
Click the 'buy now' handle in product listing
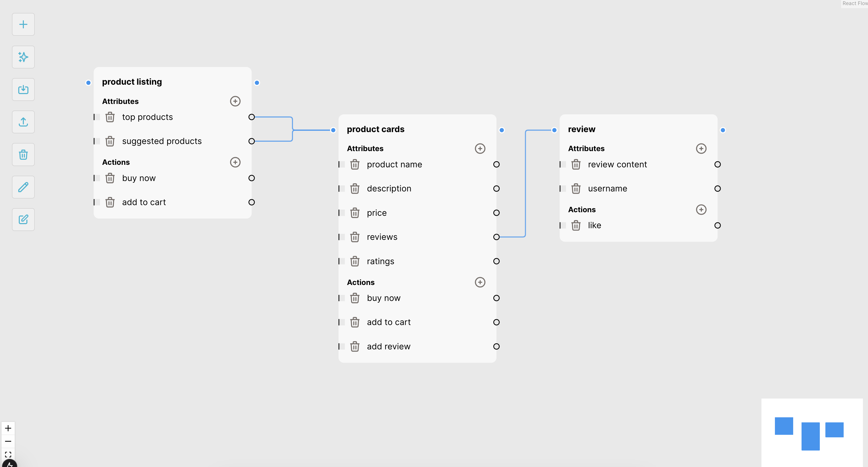[251, 178]
